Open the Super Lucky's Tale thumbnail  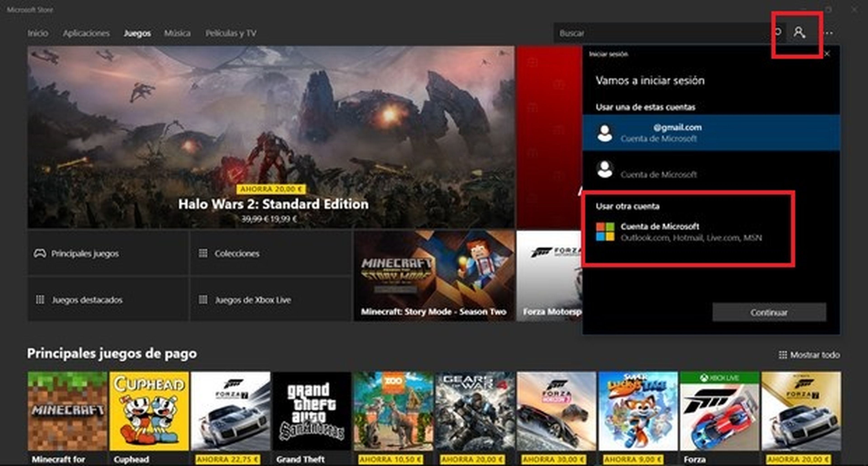click(x=638, y=411)
